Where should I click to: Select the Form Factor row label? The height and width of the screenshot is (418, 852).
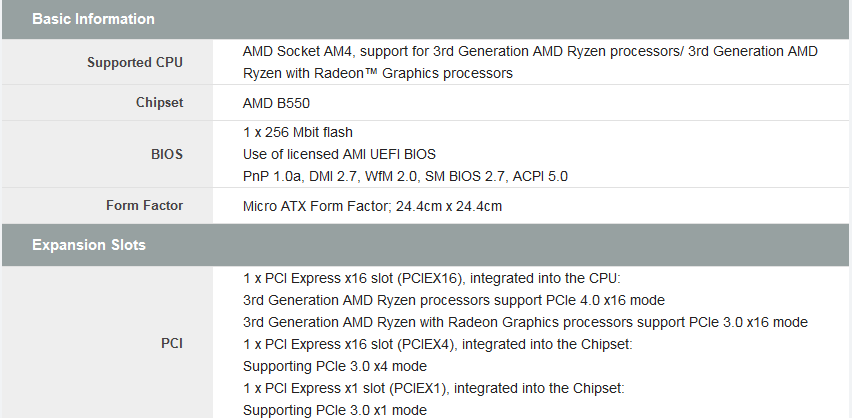pyautogui.click(x=145, y=206)
